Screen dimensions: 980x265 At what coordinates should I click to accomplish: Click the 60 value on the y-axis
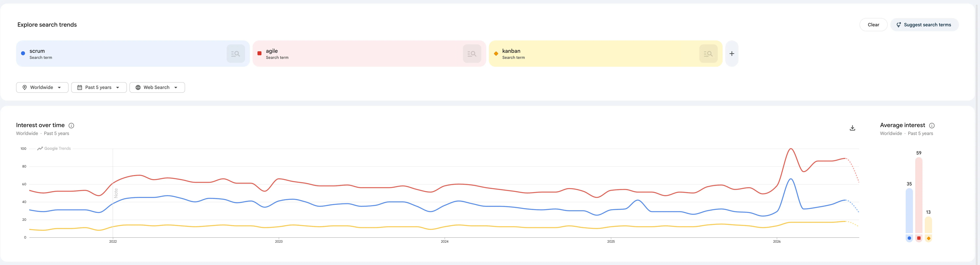pyautogui.click(x=24, y=184)
